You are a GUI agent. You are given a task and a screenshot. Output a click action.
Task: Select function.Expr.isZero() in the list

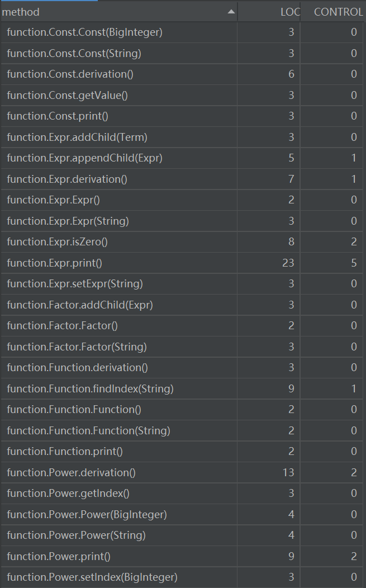(x=57, y=242)
